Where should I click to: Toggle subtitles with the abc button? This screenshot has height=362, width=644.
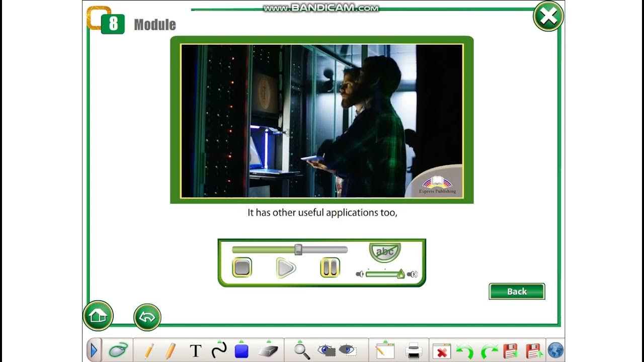pos(385,252)
